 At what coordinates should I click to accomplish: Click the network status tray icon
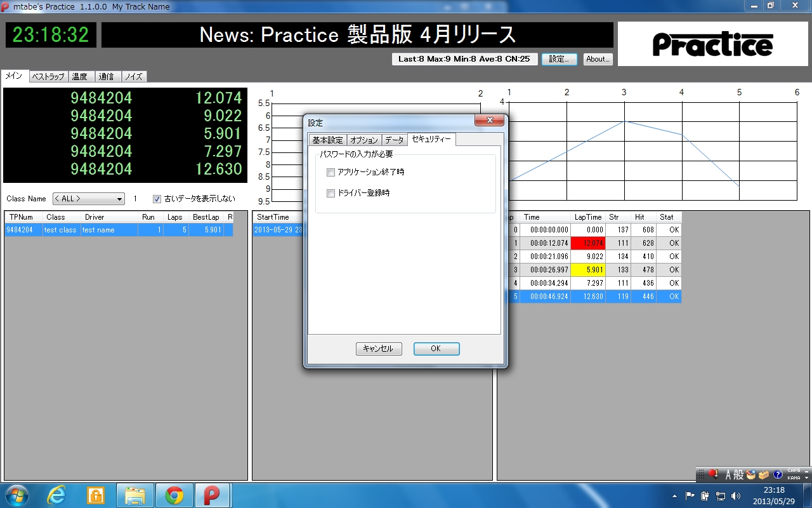pos(721,496)
